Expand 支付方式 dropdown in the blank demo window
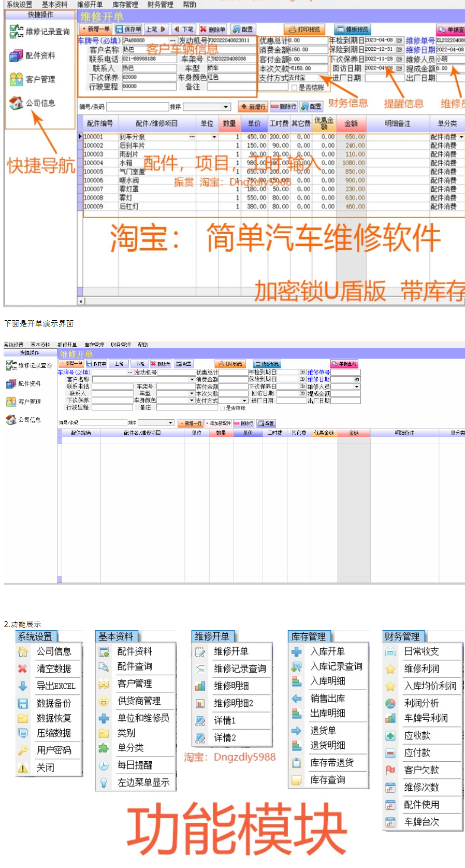The width and height of the screenshot is (465, 868). tap(245, 401)
